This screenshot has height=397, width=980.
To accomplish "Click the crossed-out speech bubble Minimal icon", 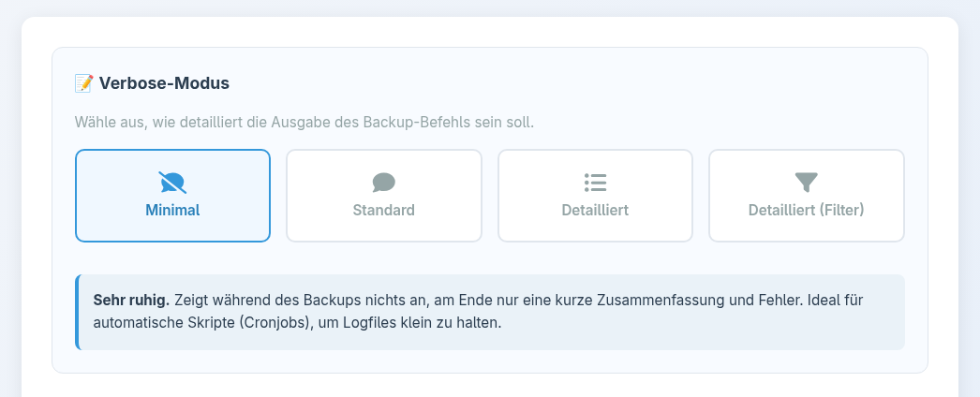I will tap(172, 182).
